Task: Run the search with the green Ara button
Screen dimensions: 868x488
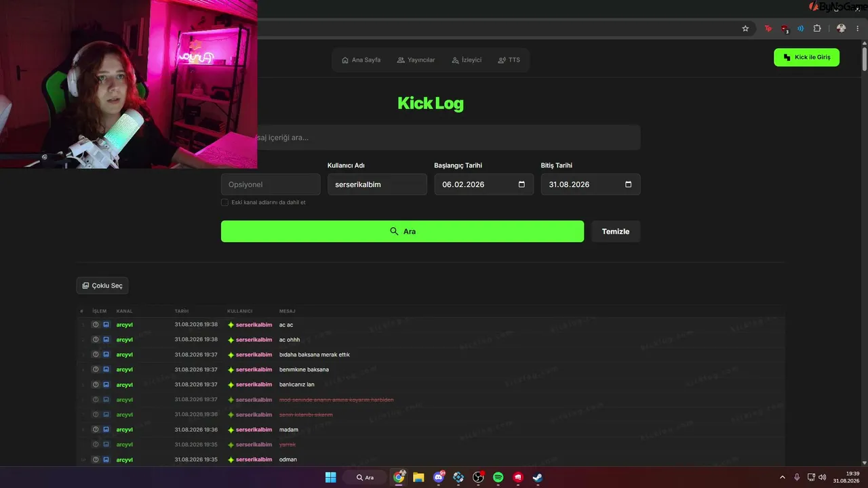Action: (x=402, y=231)
